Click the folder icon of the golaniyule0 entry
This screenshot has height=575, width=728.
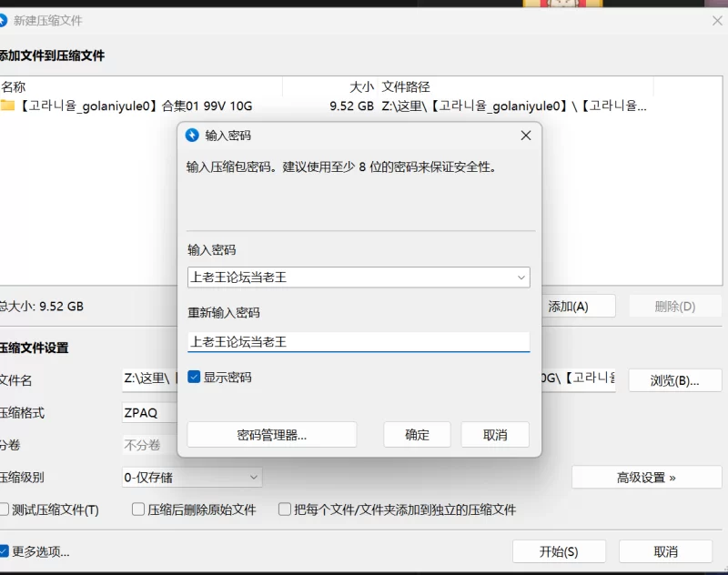(x=7, y=106)
